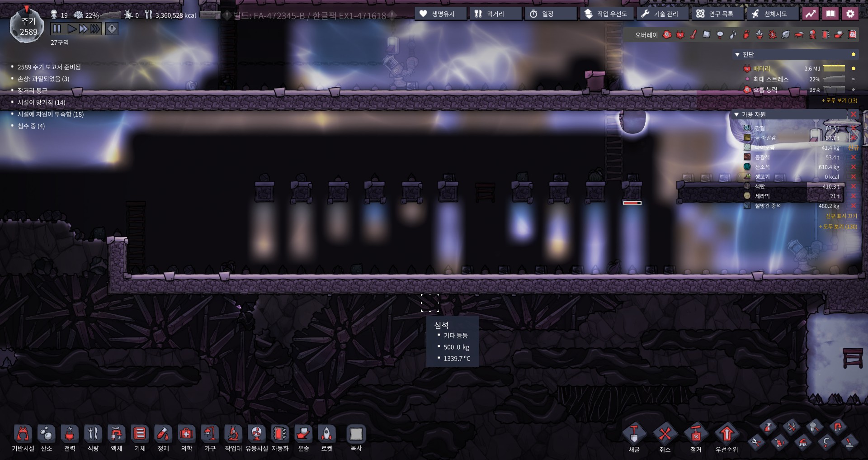The image size is (868, 460).
Task: Set game speed to fastest
Action: point(95,29)
